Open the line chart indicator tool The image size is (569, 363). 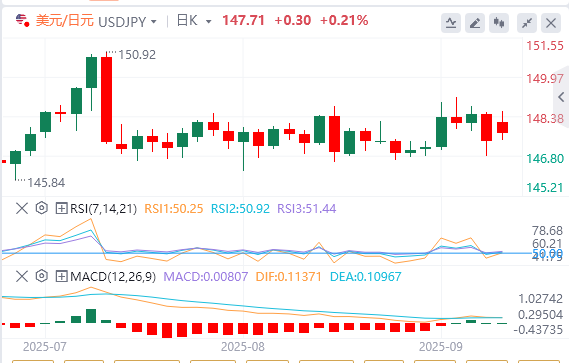(451, 23)
